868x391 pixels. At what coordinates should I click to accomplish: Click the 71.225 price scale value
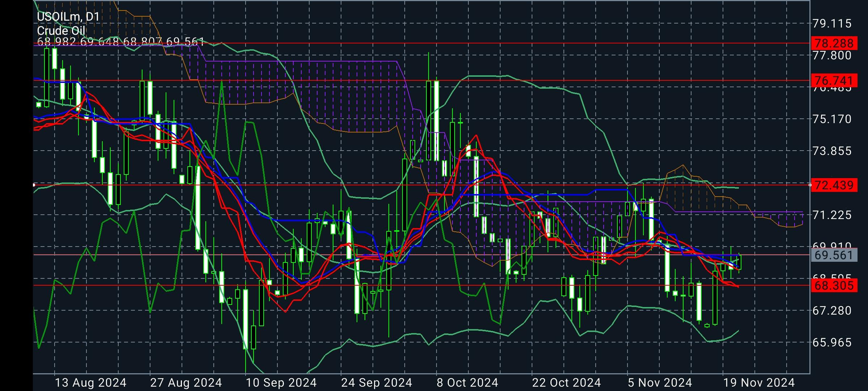pyautogui.click(x=832, y=215)
